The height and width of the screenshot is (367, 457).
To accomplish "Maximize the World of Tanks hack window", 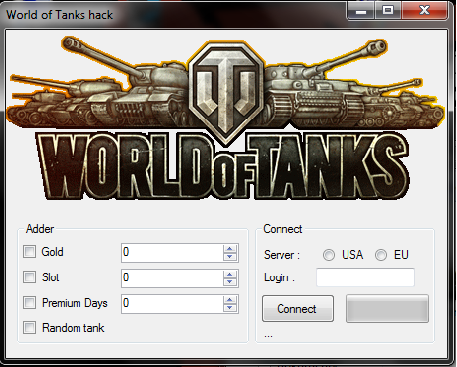I will [388, 10].
